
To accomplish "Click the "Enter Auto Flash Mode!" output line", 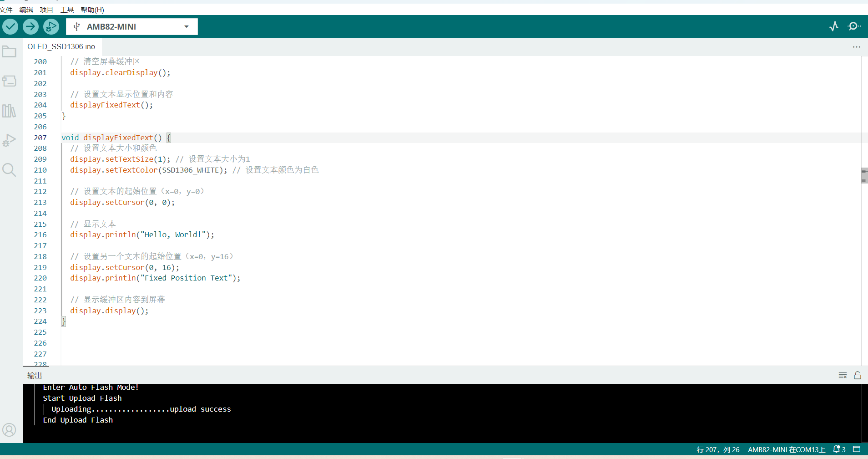I will coord(91,387).
